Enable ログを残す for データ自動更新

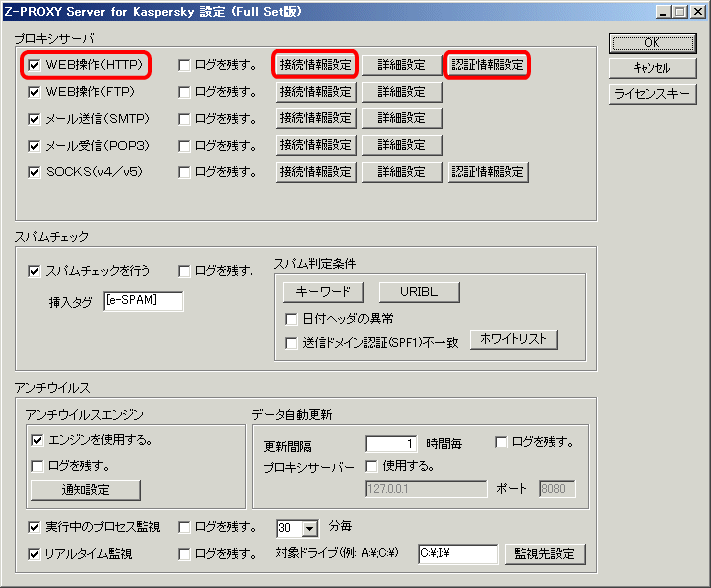tap(501, 442)
